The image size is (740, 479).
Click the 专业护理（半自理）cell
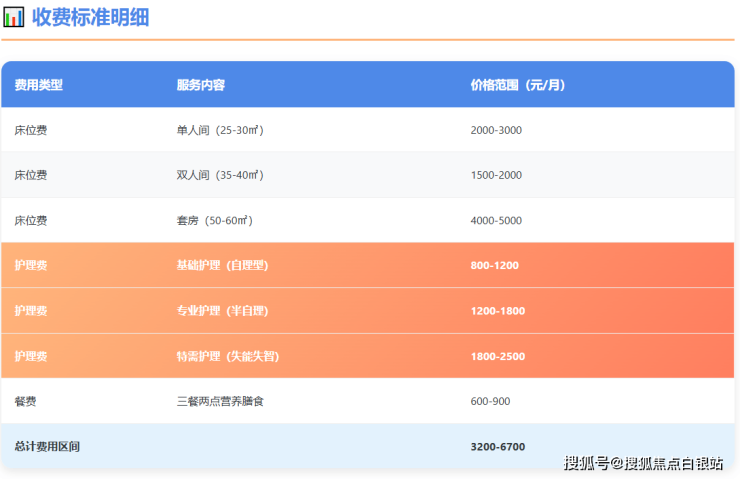coord(222,311)
